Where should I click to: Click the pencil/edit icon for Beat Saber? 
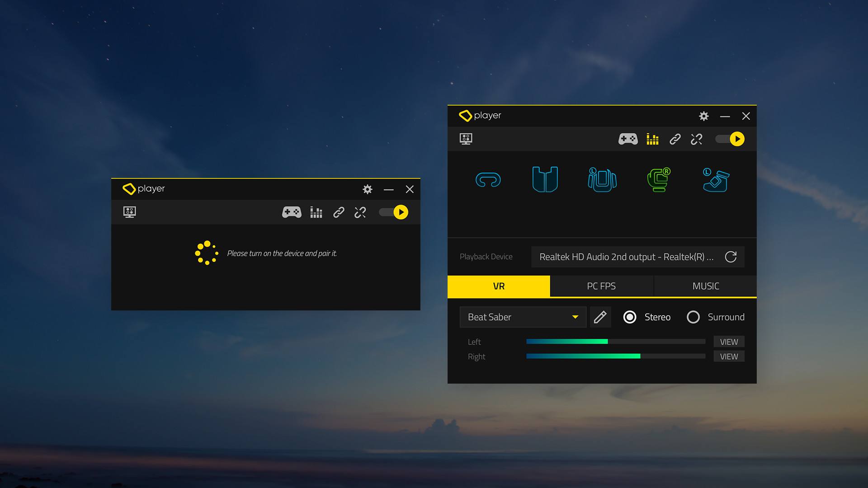(600, 316)
